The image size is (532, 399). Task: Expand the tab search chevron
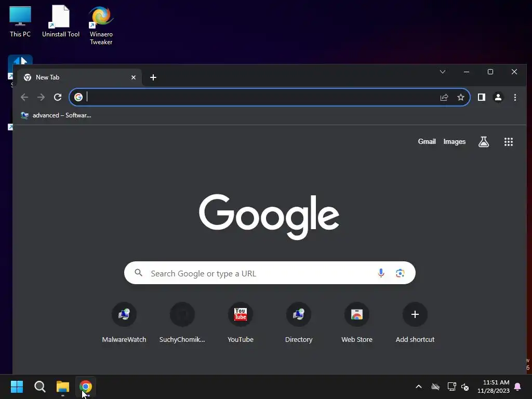click(443, 72)
